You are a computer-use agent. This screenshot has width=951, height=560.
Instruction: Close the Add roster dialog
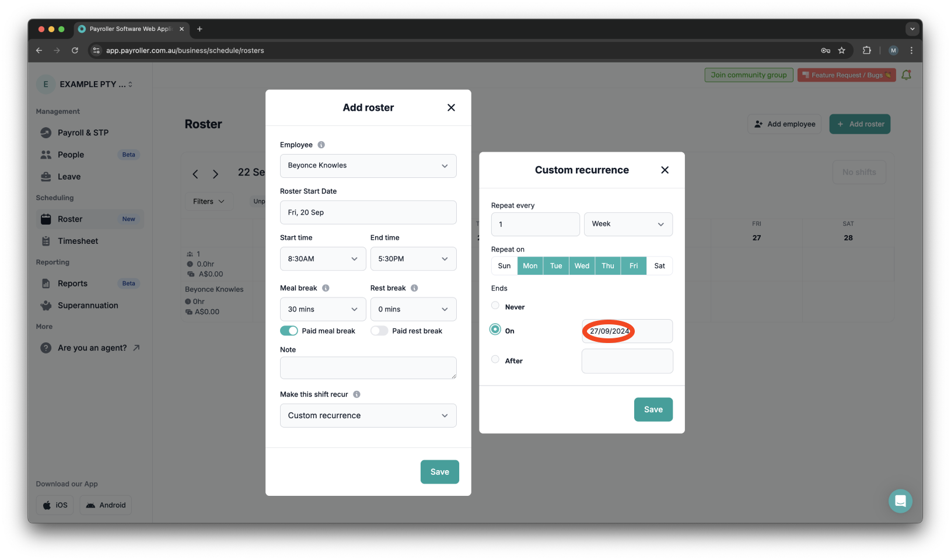[451, 107]
